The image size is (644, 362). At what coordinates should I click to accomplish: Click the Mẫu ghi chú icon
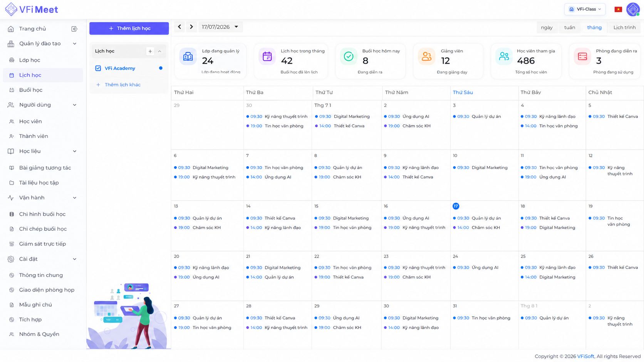[12, 305]
